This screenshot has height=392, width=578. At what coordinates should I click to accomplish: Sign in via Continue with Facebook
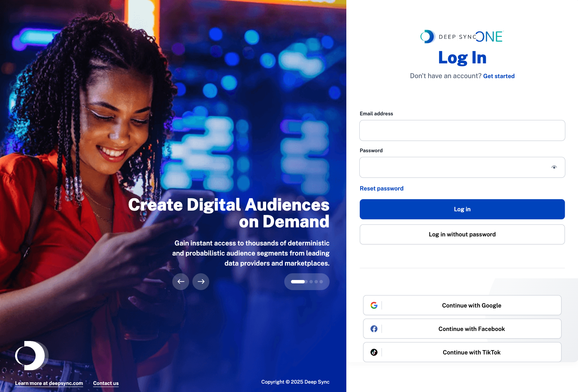(x=471, y=329)
